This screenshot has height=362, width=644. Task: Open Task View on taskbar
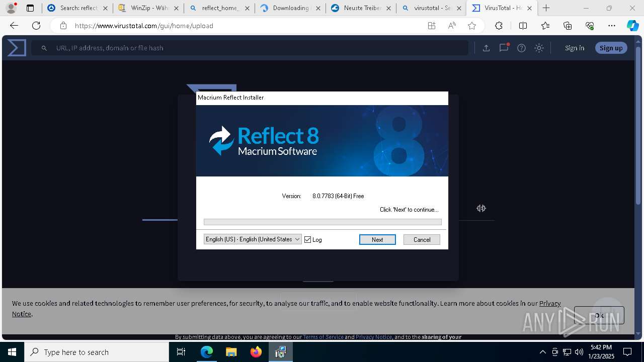[182, 352]
